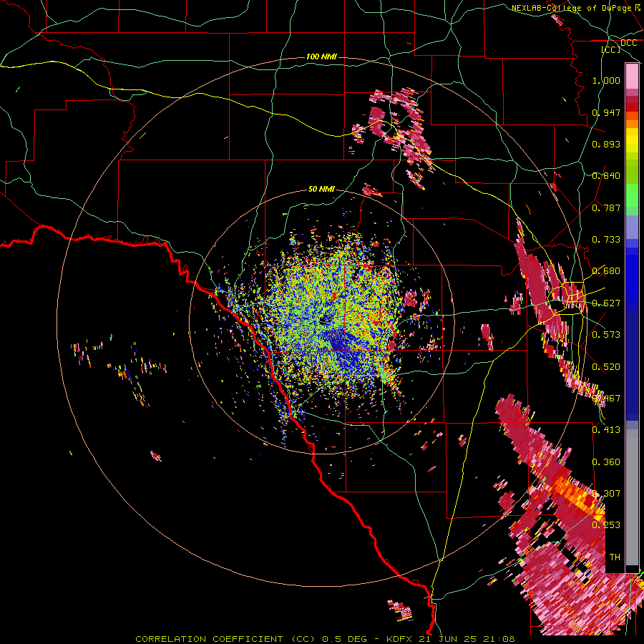Click the 0.840 value on the CC scale
Image resolution: width=644 pixels, height=644 pixels.
[x=606, y=176]
